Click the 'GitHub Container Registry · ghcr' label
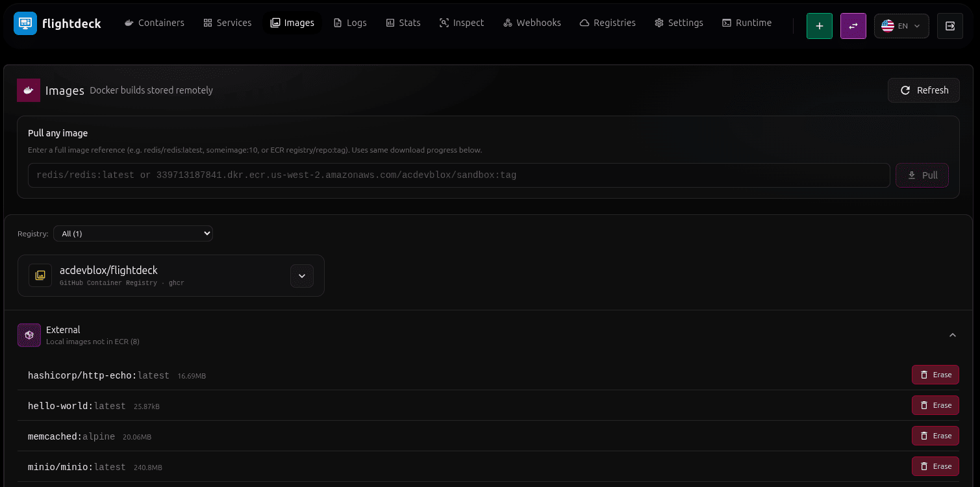980x487 pixels. (x=121, y=283)
